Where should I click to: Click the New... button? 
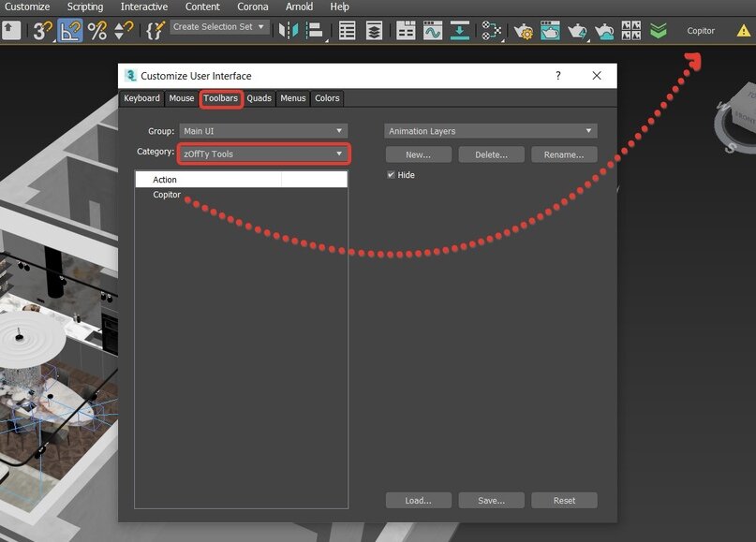click(x=419, y=154)
